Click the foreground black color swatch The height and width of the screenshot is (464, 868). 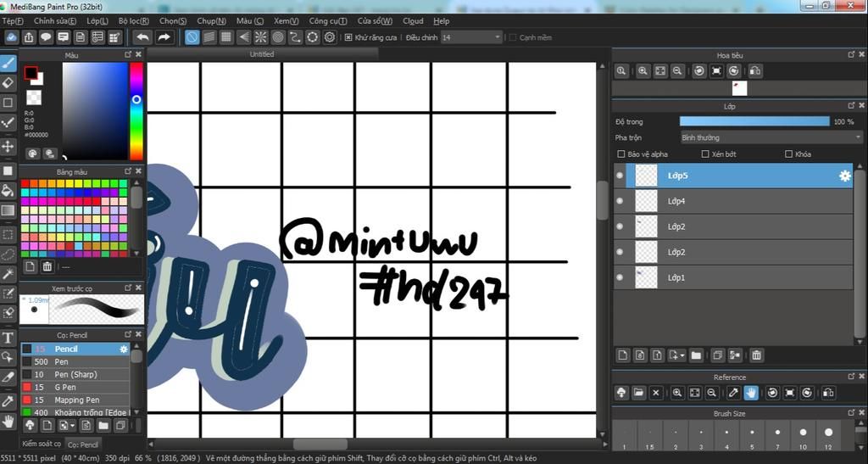(x=31, y=73)
